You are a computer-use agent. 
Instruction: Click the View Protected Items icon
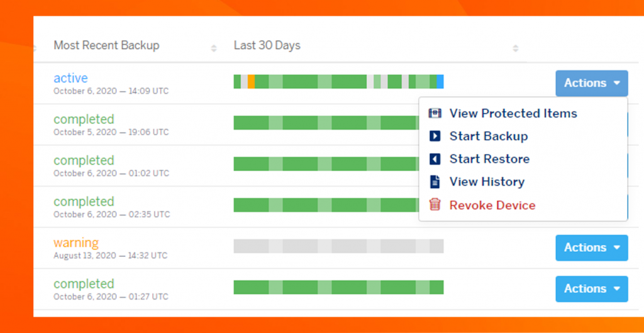(x=435, y=113)
